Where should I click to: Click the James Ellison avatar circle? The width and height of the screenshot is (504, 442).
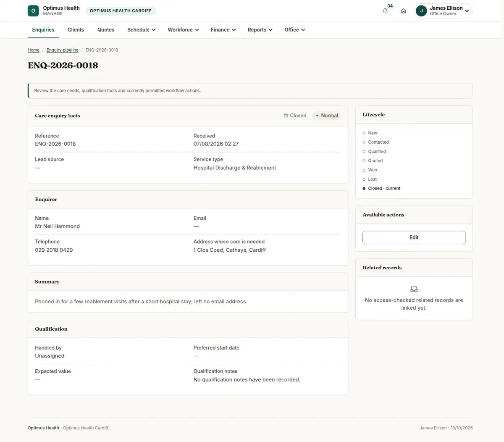pos(421,11)
